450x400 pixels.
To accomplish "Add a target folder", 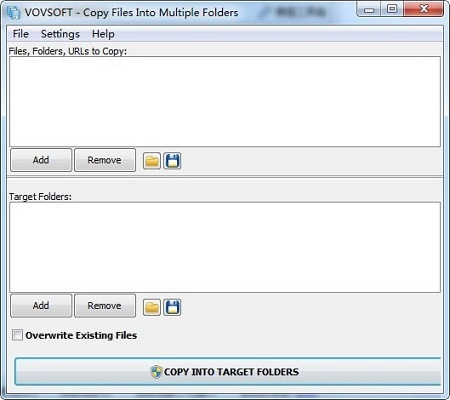I will 41,306.
